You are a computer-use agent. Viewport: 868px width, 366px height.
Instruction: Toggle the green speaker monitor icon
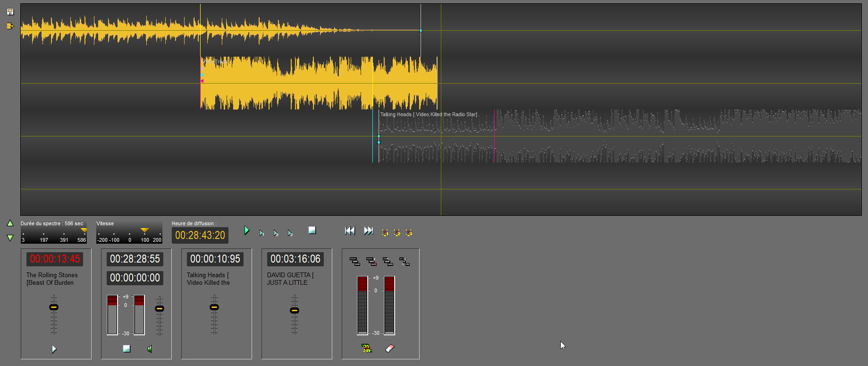point(150,349)
